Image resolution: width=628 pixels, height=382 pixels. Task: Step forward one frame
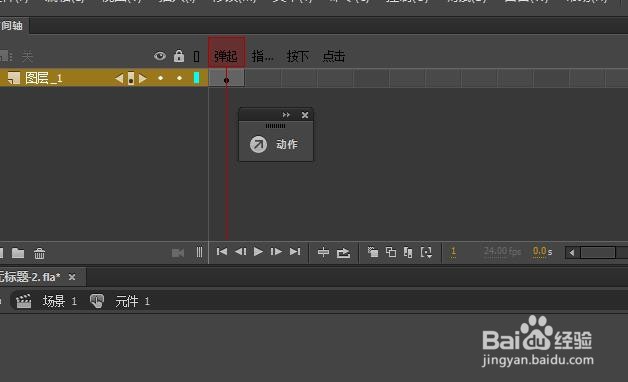coord(276,251)
